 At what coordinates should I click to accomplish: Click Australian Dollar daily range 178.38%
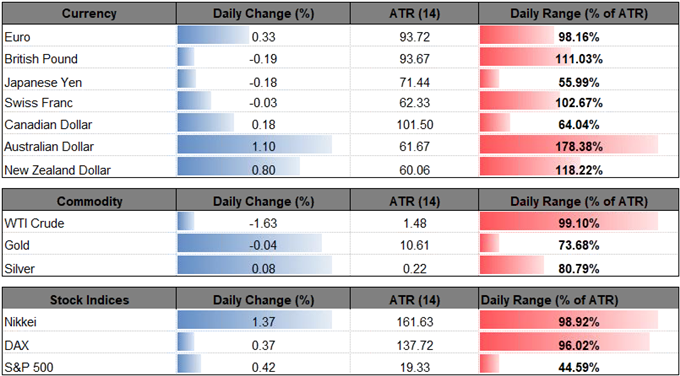pos(579,147)
